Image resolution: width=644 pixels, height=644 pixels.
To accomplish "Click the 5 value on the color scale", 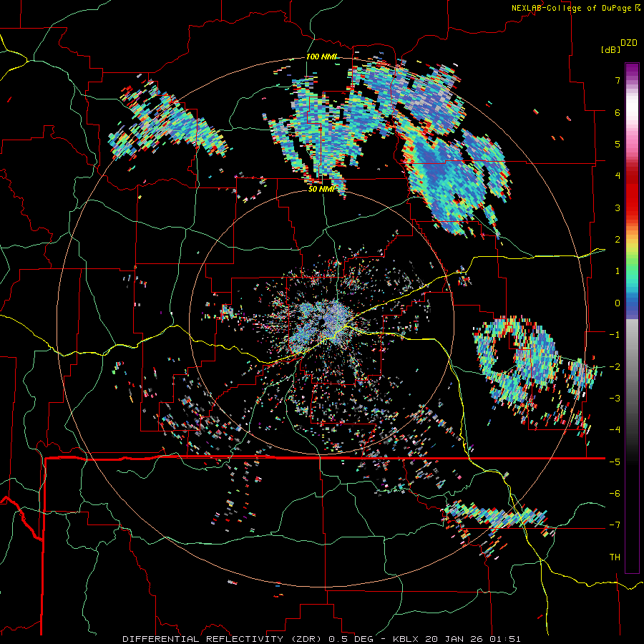I will 618,144.
